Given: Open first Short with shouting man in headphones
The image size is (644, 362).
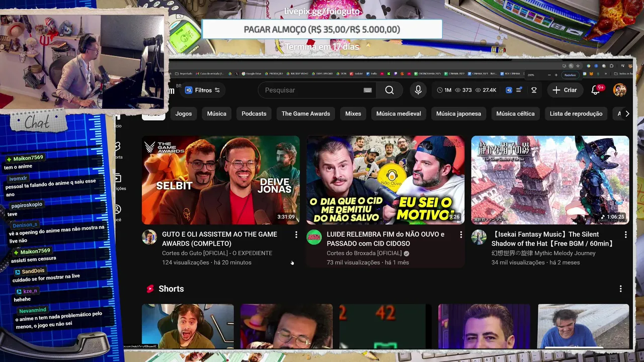Looking at the screenshot, I should click(x=188, y=326).
